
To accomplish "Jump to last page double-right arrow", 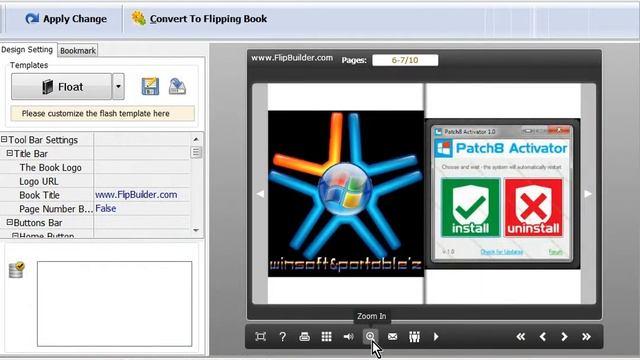I will tap(586, 337).
